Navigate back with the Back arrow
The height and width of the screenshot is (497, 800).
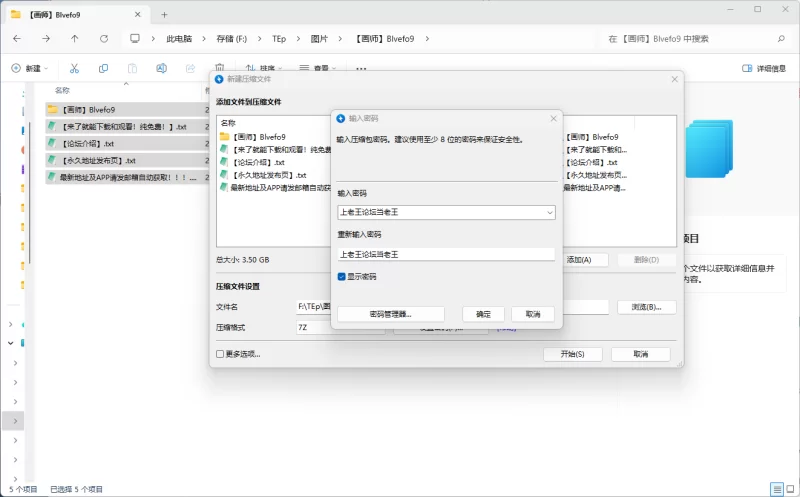coord(17,39)
